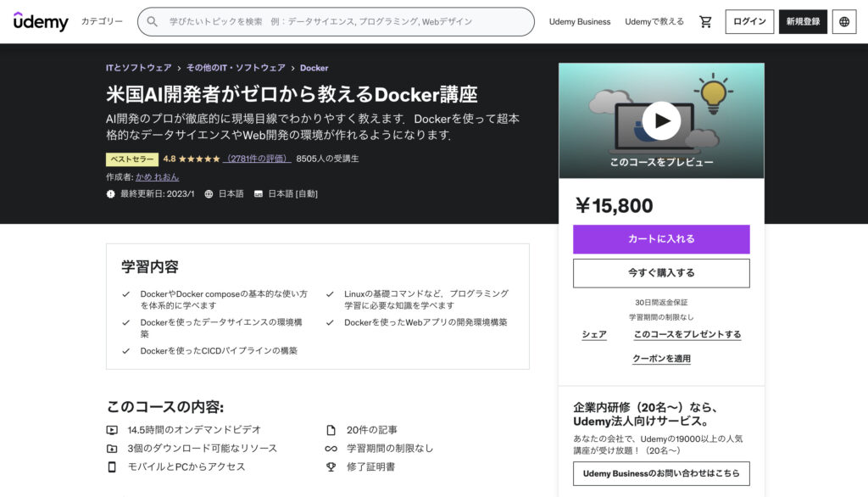This screenshot has width=868, height=497.
Task: Click the certificate trophy icon
Action: coord(331,467)
